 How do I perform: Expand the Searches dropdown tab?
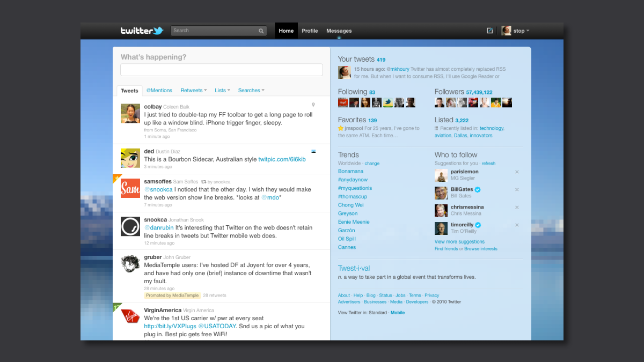point(251,91)
